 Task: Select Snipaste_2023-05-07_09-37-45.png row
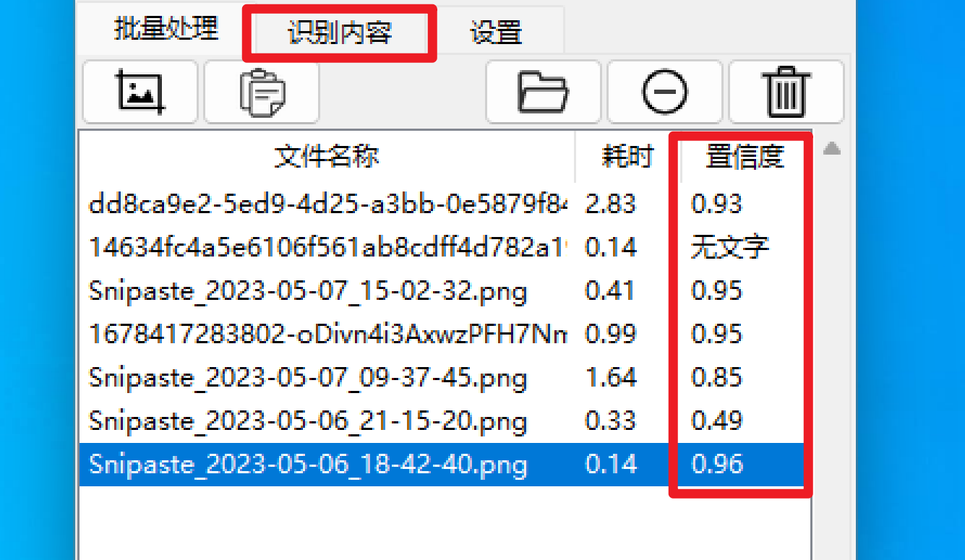pos(442,377)
